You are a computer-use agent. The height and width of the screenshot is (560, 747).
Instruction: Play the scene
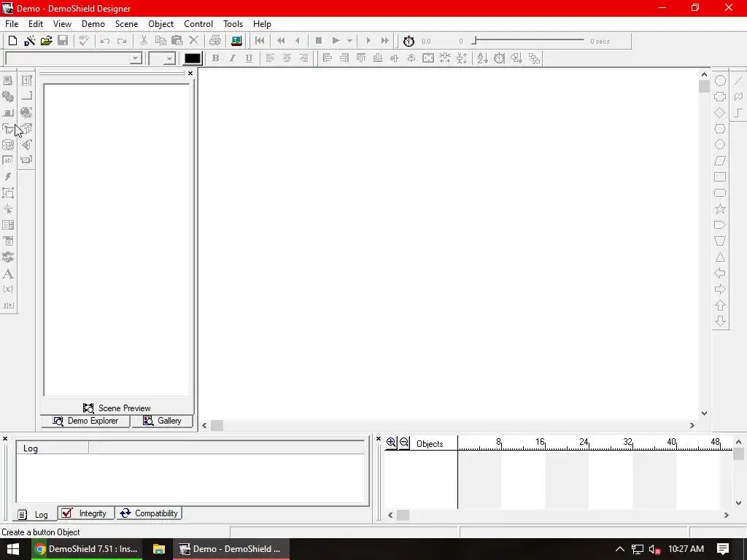[336, 41]
